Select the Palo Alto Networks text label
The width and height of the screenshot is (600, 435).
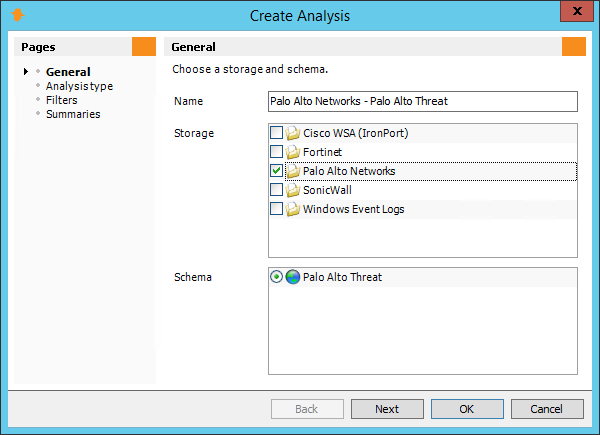click(349, 171)
